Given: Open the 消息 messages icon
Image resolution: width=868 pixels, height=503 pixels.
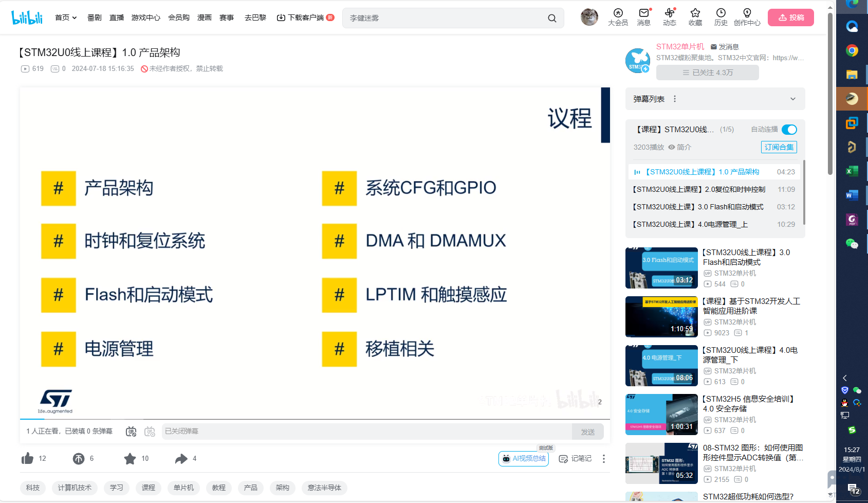Looking at the screenshot, I should click(644, 17).
